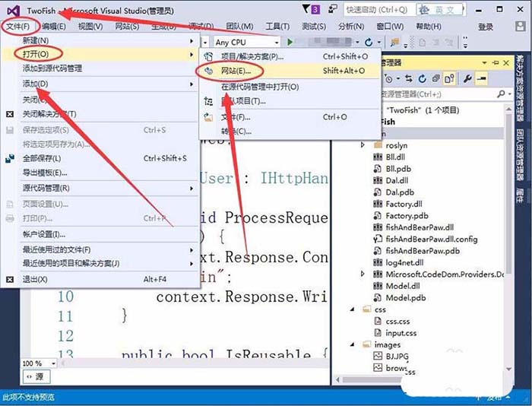
Task: Open the 视图(V) menu
Action: click(90, 26)
